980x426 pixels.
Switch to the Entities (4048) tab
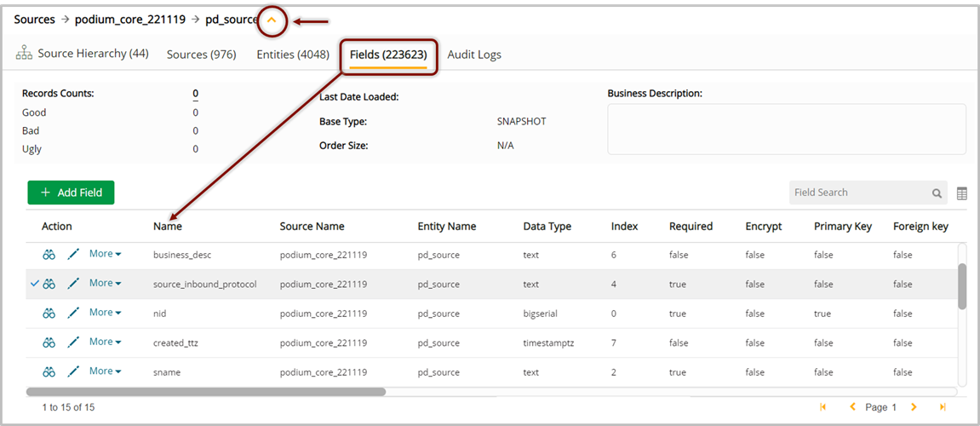(293, 55)
